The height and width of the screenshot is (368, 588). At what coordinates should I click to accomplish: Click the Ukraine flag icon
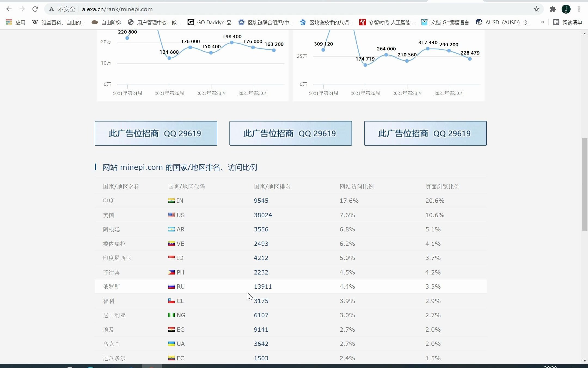(171, 344)
